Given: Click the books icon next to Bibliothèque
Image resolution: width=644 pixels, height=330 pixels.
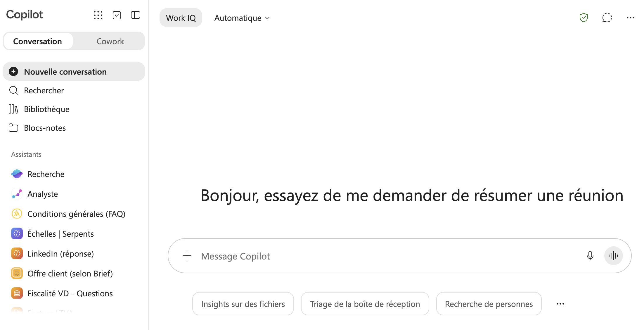Looking at the screenshot, I should coord(13,109).
